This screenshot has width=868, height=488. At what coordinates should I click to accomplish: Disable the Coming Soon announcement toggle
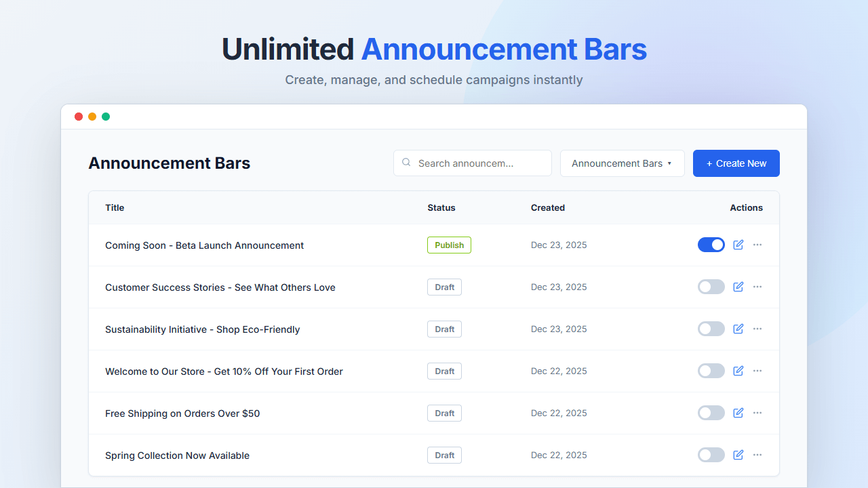711,245
